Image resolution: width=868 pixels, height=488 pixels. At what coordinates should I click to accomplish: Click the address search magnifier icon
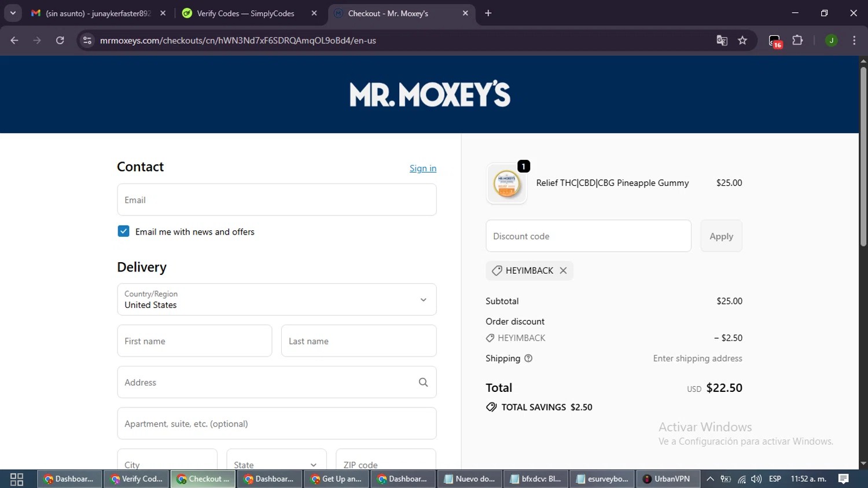[423, 382]
